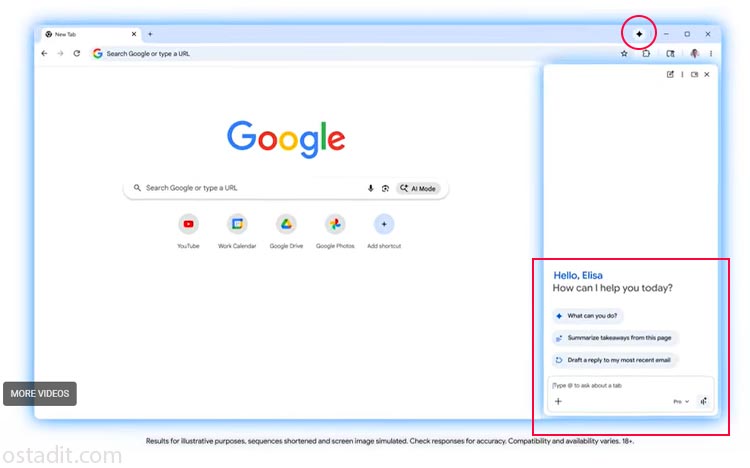
Task: Open Gemini panel more options menu
Action: pos(683,74)
